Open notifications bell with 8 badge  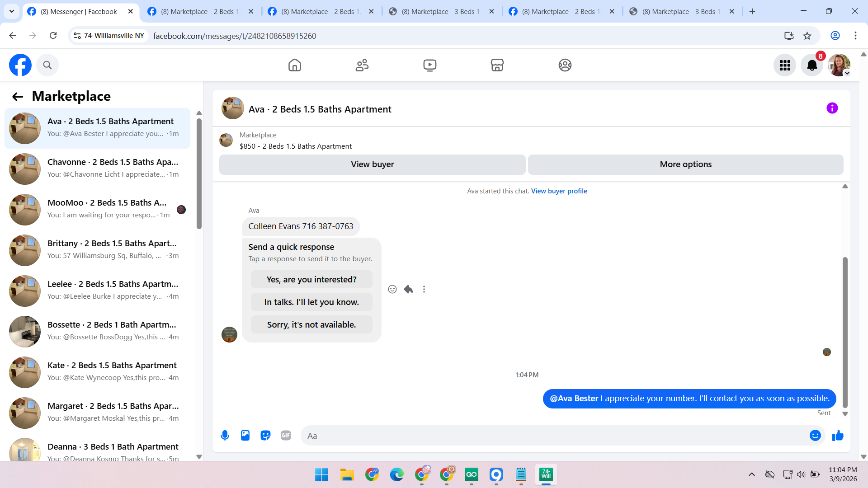pyautogui.click(x=812, y=66)
